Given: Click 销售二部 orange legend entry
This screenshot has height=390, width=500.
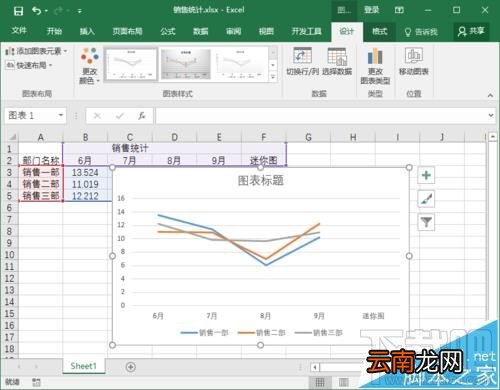Looking at the screenshot, I should click(261, 333).
